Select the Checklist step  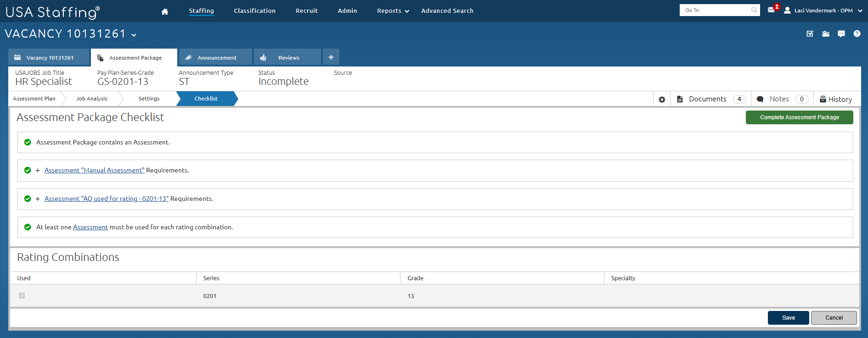pos(206,99)
